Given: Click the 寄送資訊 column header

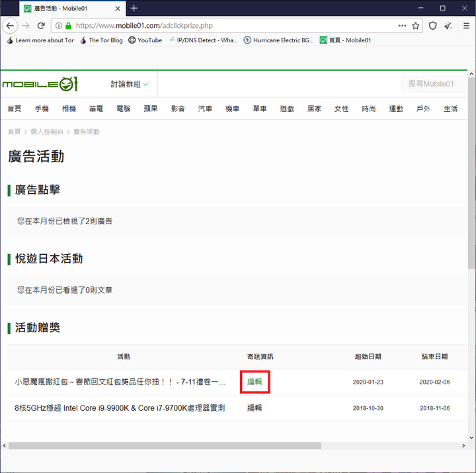Looking at the screenshot, I should (x=260, y=357).
